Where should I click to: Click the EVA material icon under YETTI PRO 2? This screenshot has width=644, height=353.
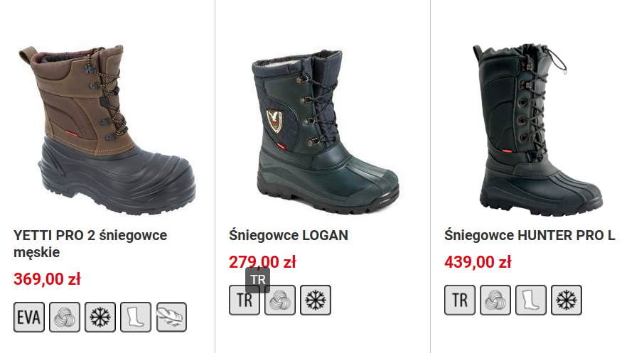(29, 317)
